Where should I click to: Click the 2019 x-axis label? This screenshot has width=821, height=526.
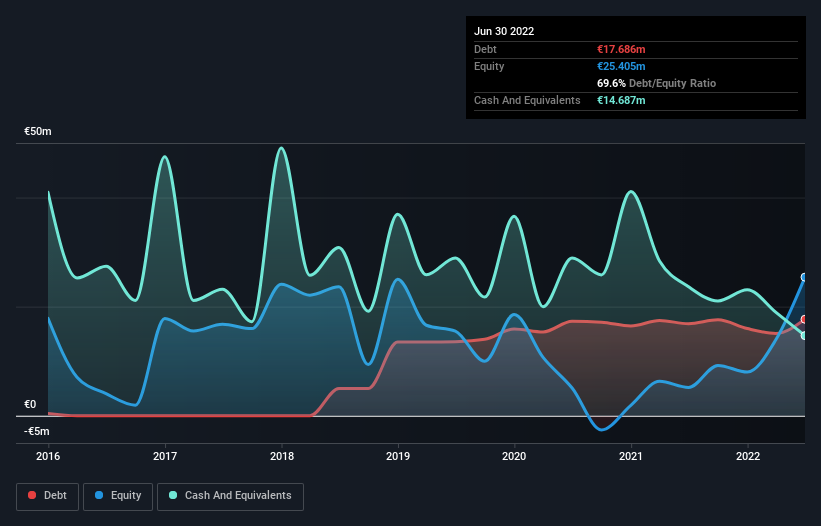click(x=398, y=456)
